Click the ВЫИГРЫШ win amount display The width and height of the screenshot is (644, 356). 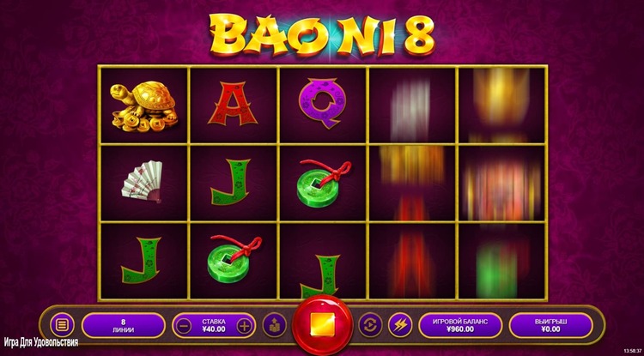click(x=550, y=326)
